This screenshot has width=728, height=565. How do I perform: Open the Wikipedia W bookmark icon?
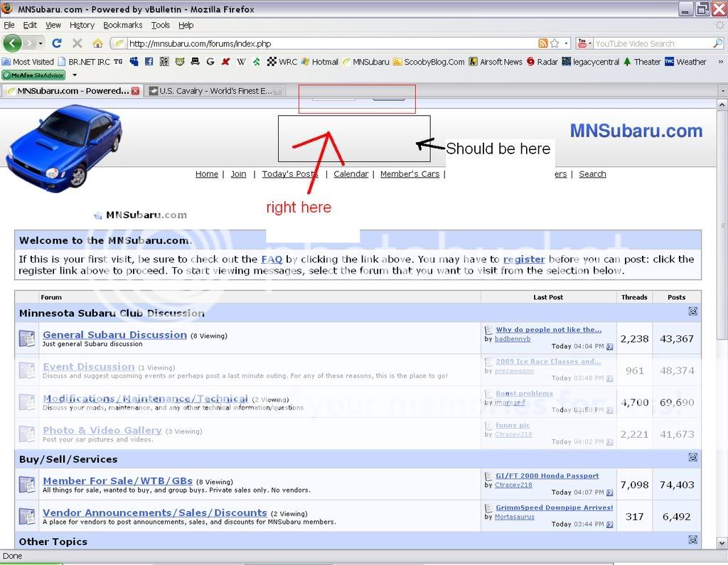241,62
